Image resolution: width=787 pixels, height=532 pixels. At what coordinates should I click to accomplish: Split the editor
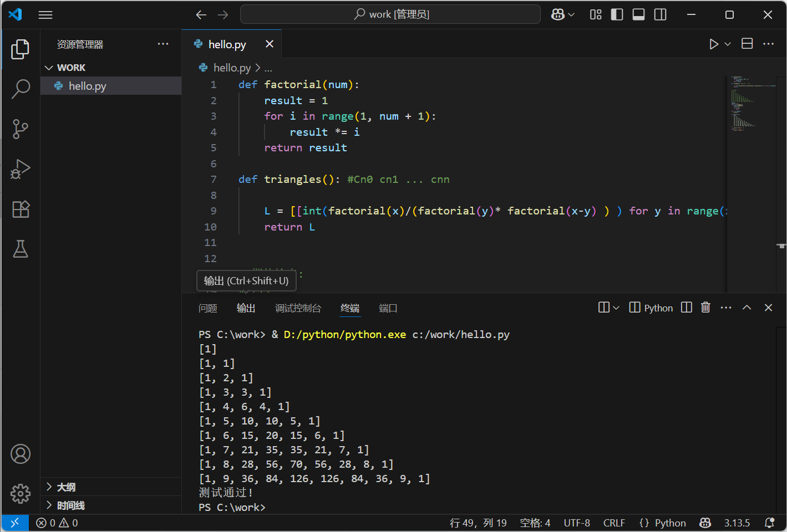click(x=747, y=44)
